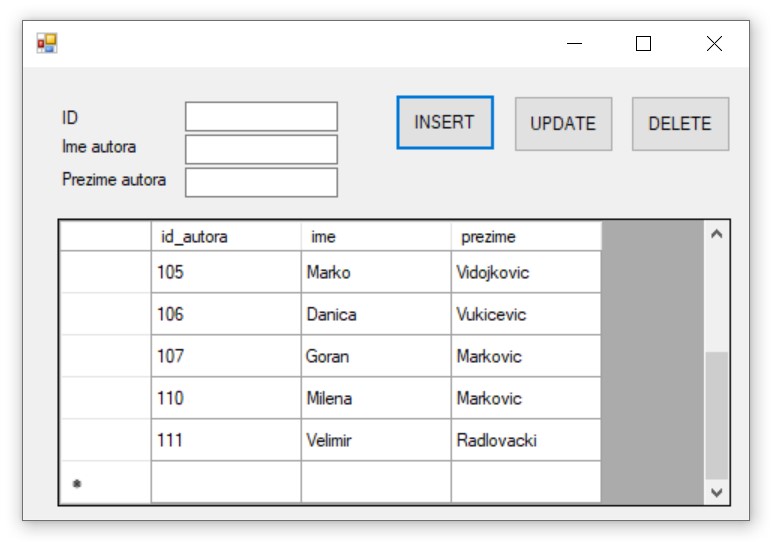
Task: Select the cell containing Danica
Action: click(x=375, y=314)
